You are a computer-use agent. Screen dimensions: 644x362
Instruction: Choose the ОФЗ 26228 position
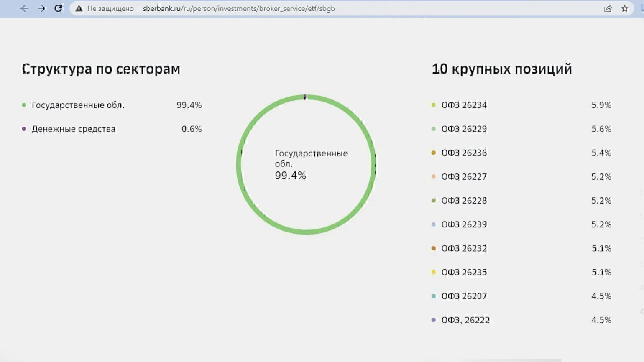(464, 200)
